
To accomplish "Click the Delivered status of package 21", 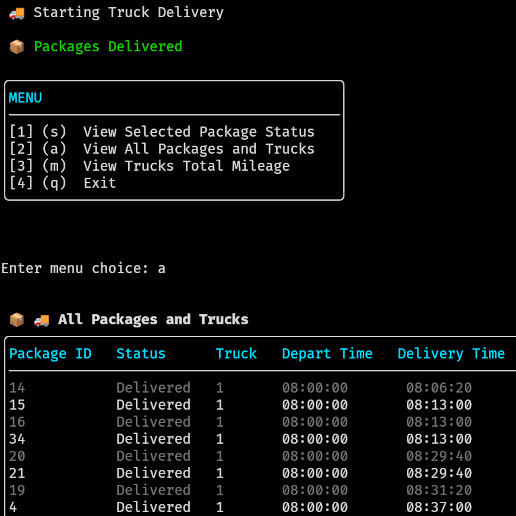I will pyautogui.click(x=153, y=473).
